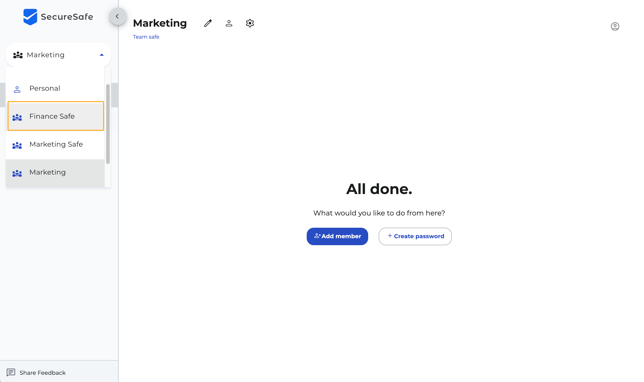Click the safe list scrollbar thumb
The width and height of the screenshot is (644, 382).
(x=108, y=124)
